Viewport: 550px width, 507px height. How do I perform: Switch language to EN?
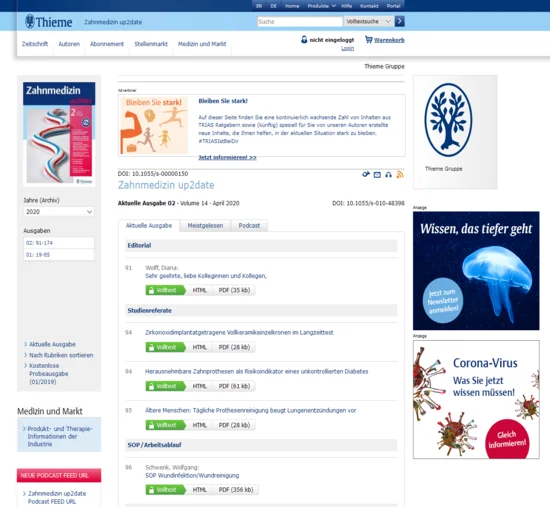click(259, 6)
